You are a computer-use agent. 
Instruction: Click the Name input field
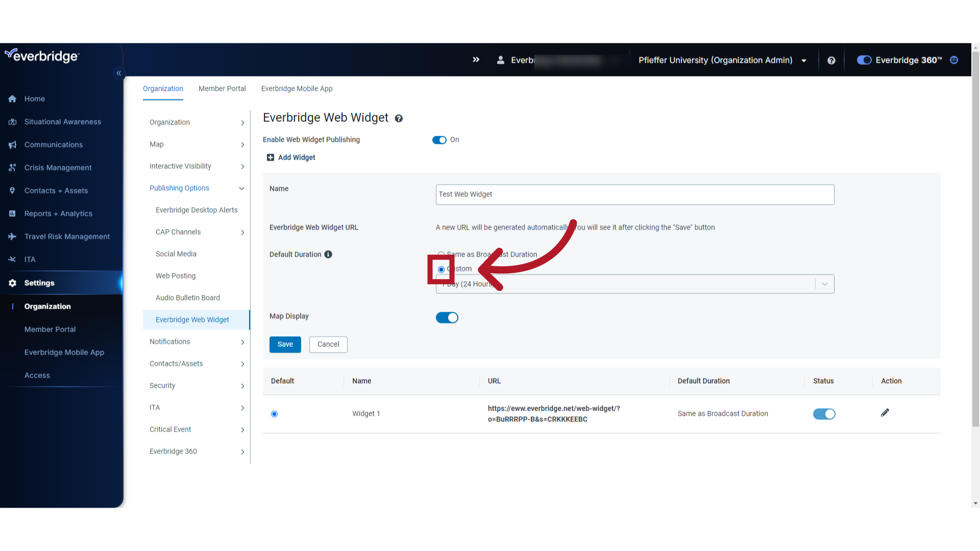point(634,194)
